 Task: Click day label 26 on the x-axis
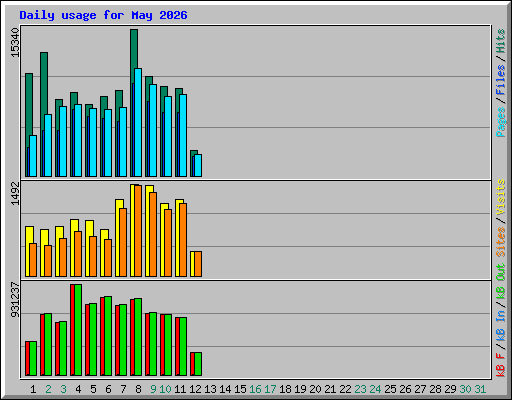pos(405,389)
